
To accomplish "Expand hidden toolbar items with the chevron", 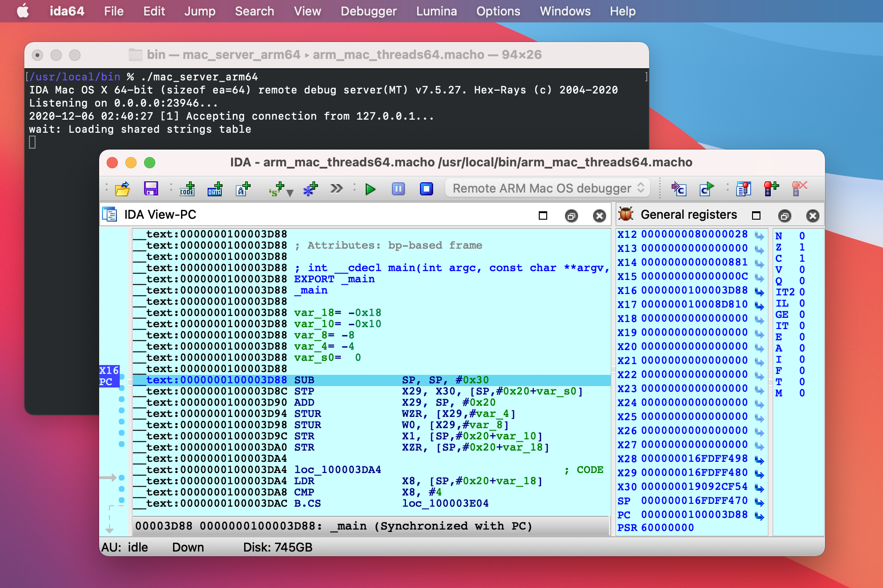I will 336,188.
